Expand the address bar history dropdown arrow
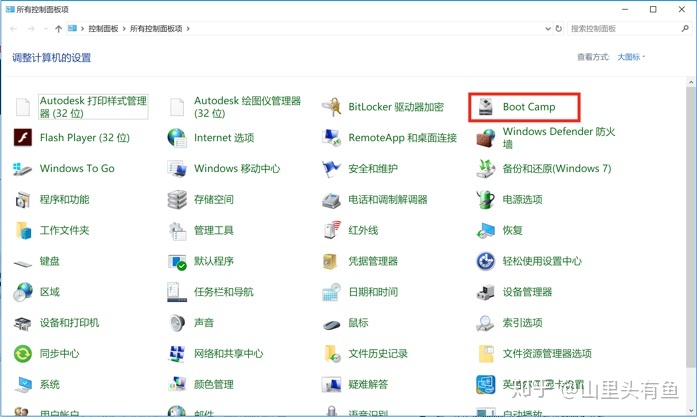Image resolution: width=697 pixels, height=417 pixels. [x=548, y=28]
